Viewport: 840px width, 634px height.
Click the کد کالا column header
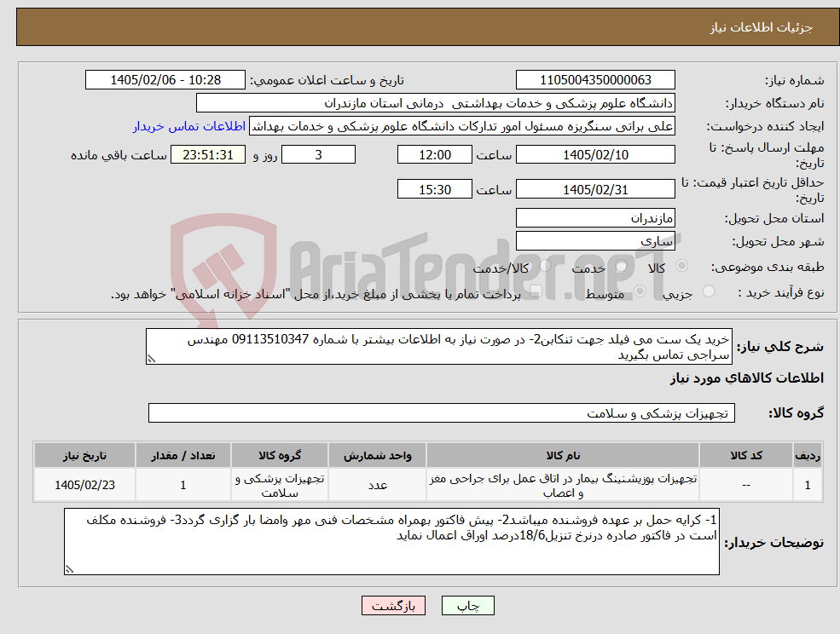pos(746,455)
